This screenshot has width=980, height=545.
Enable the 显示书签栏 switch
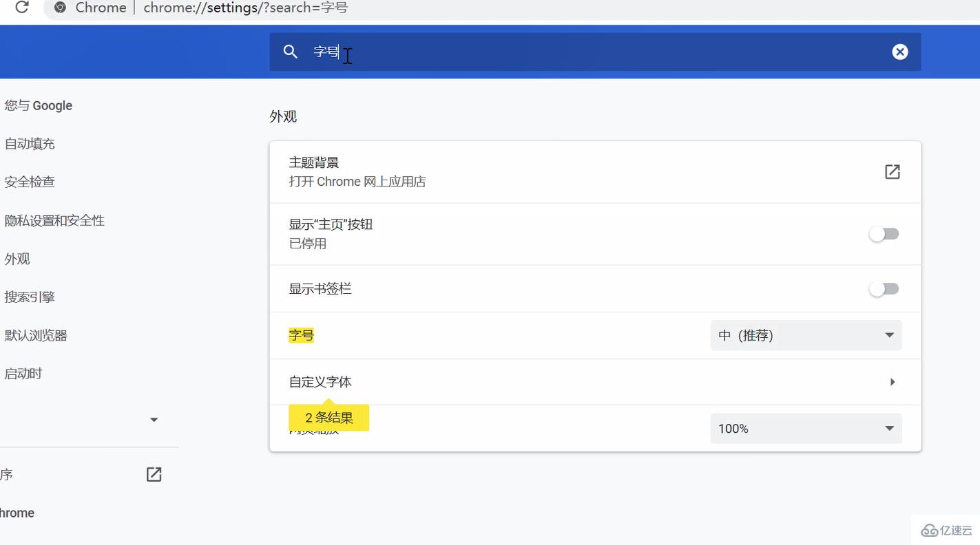(x=884, y=289)
